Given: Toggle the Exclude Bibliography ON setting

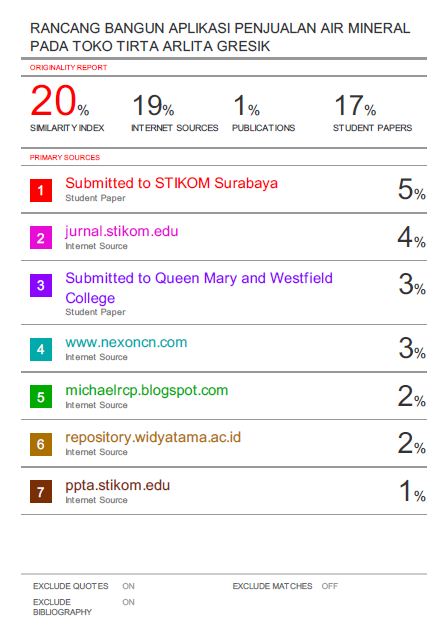Looking at the screenshot, I should pyautogui.click(x=128, y=602).
